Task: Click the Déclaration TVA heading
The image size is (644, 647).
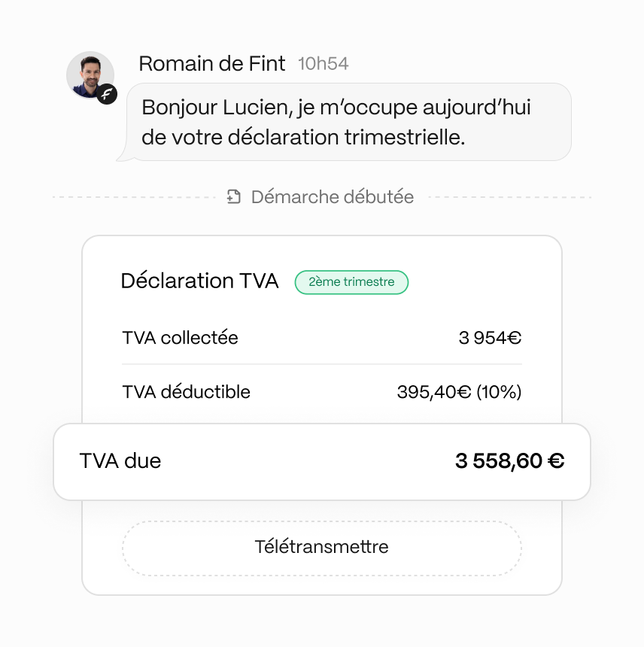Action: pos(199,281)
